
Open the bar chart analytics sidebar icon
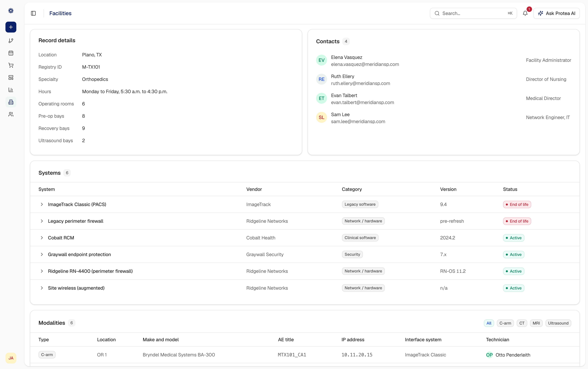[x=11, y=90]
